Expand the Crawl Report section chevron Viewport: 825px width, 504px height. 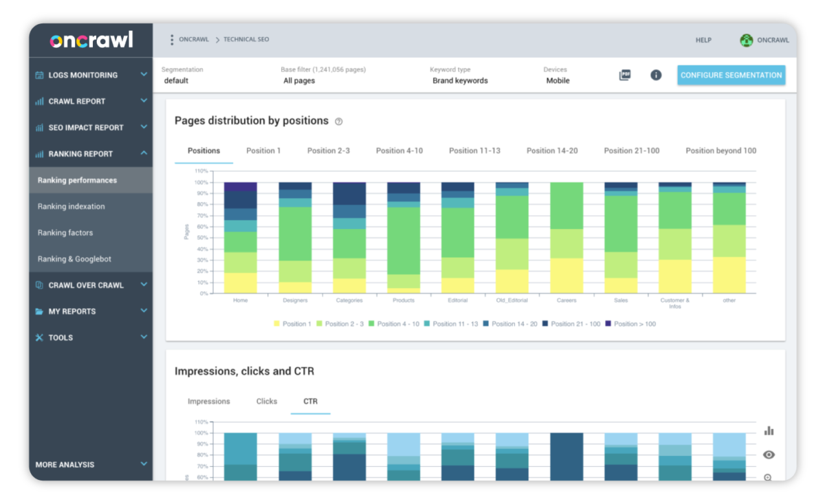coord(144,100)
